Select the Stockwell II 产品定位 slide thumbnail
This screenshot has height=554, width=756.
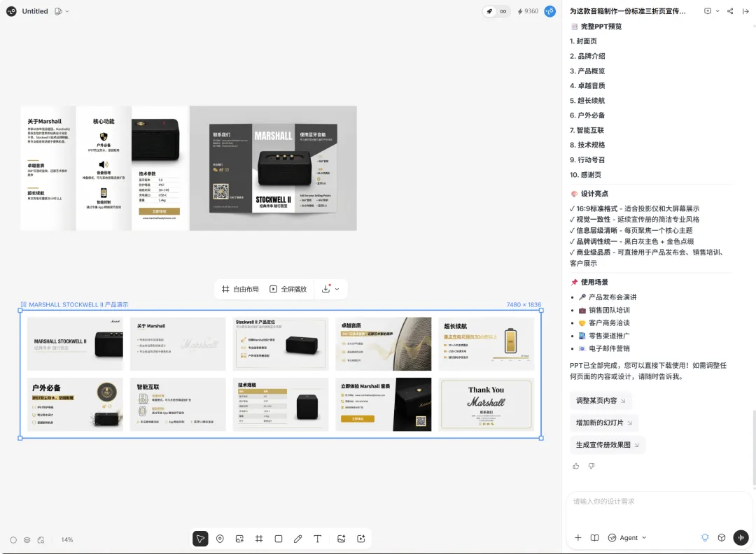click(281, 344)
